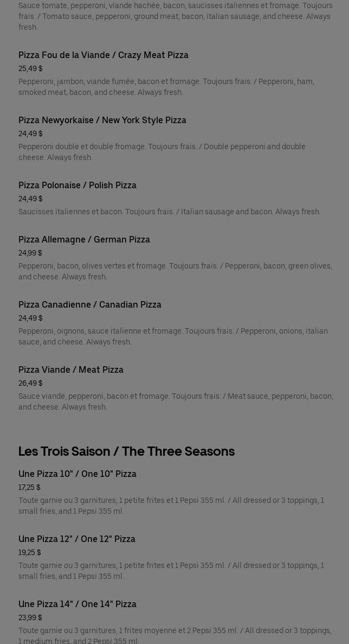349x644 pixels.
Task: Open the Crazy Meat Pizza item
Action: point(104,55)
